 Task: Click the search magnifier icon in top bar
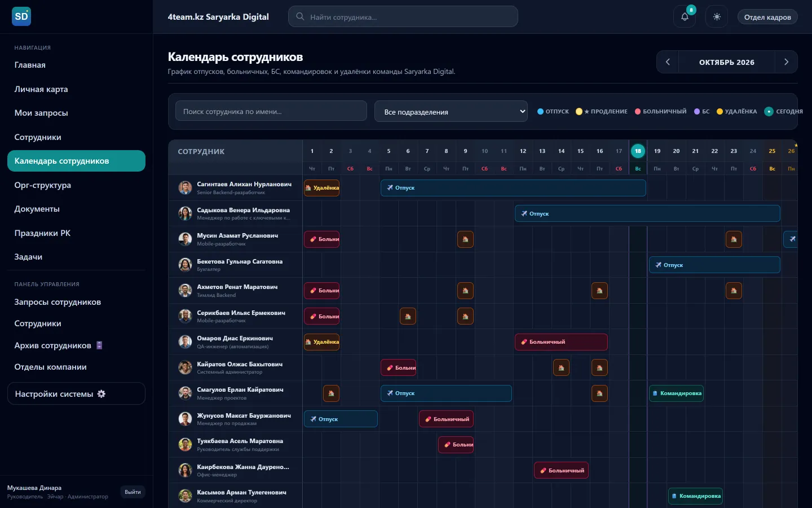tap(300, 17)
